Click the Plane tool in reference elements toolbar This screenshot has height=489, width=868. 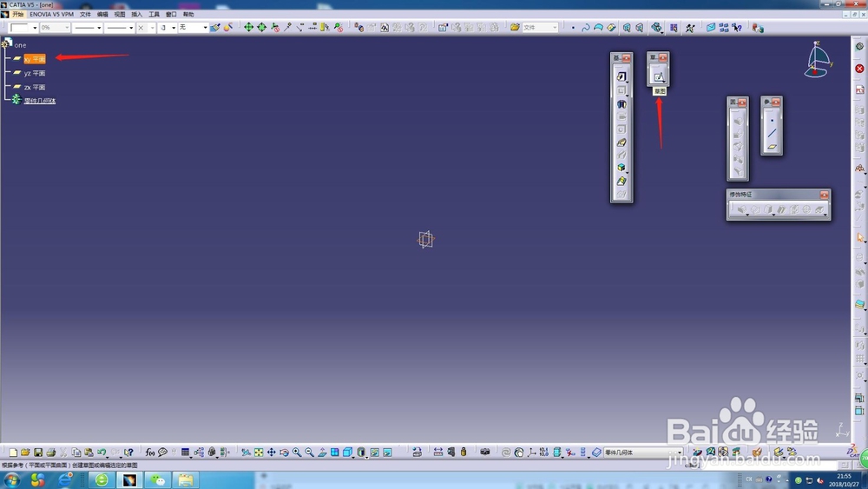pos(772,147)
